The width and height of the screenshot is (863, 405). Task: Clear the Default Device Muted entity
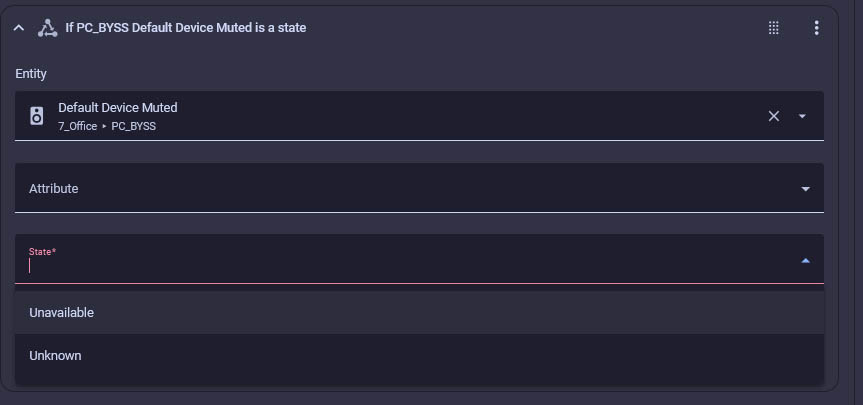tap(774, 116)
